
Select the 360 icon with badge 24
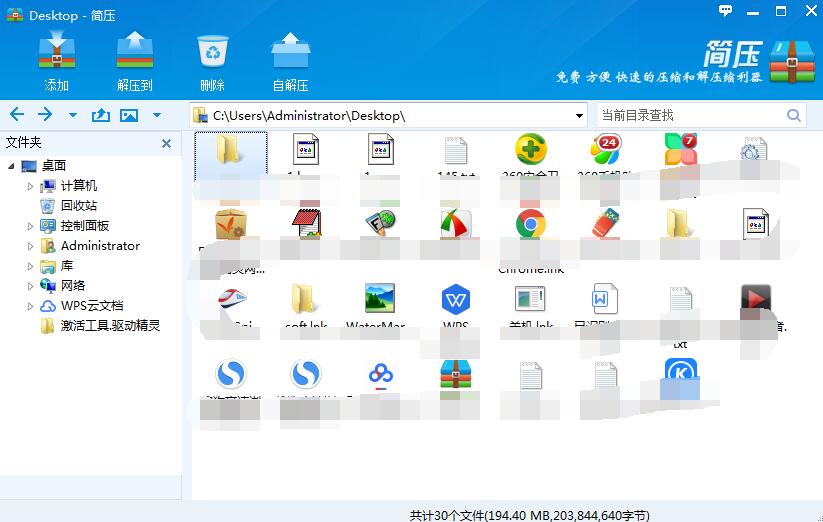pyautogui.click(x=606, y=149)
